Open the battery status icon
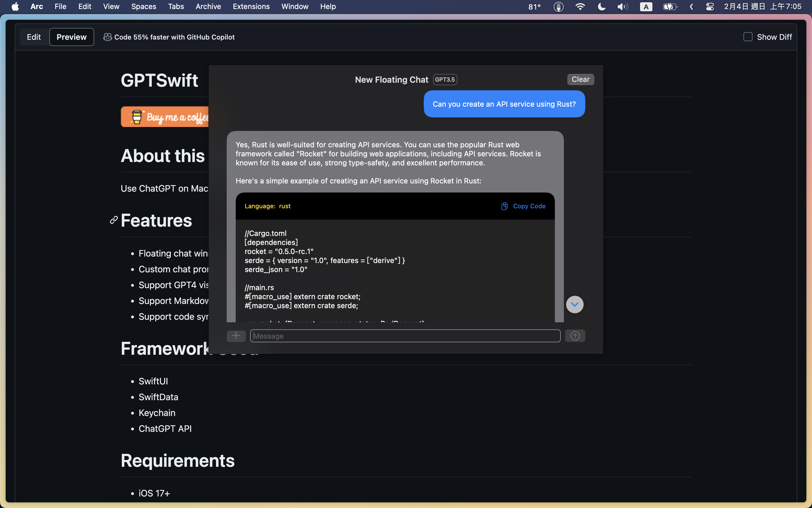The width and height of the screenshot is (812, 508). 670,6
